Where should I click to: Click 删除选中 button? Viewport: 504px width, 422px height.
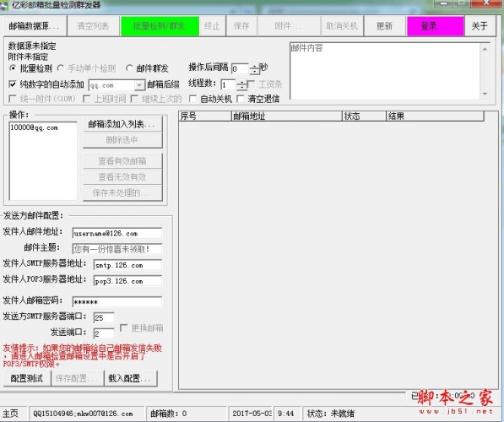click(x=122, y=140)
